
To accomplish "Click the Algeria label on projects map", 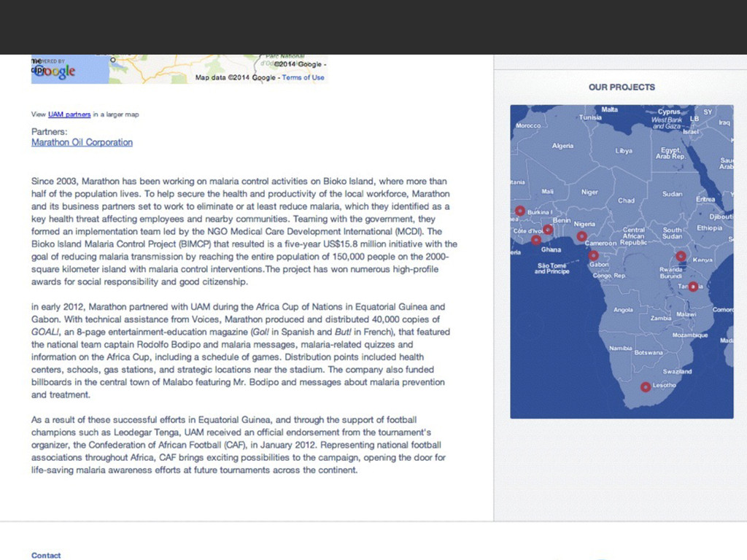I will click(x=562, y=146).
